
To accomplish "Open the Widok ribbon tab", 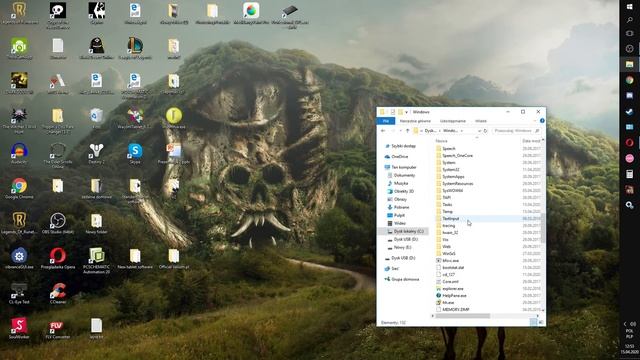I will (481, 121).
